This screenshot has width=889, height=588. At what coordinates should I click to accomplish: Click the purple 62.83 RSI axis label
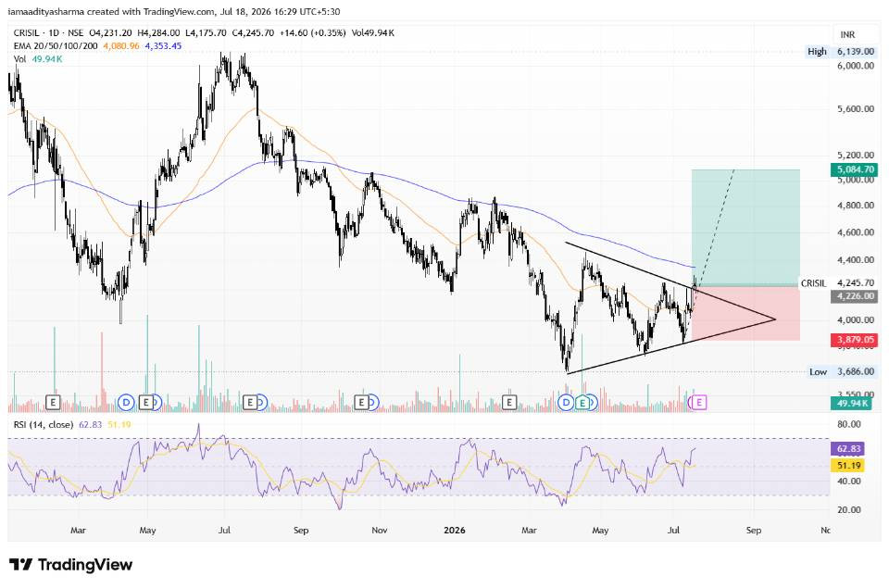pyautogui.click(x=848, y=448)
